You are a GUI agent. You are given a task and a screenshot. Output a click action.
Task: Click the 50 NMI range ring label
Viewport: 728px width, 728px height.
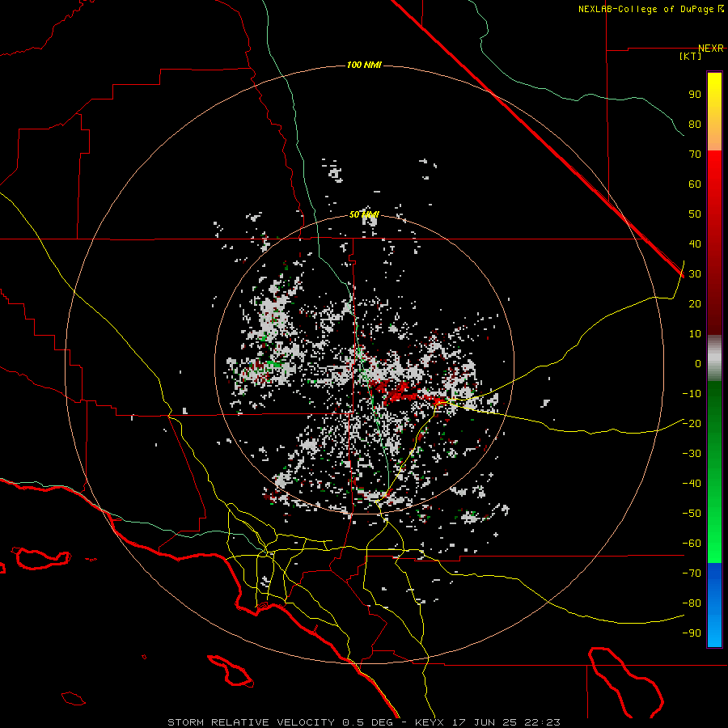click(364, 214)
